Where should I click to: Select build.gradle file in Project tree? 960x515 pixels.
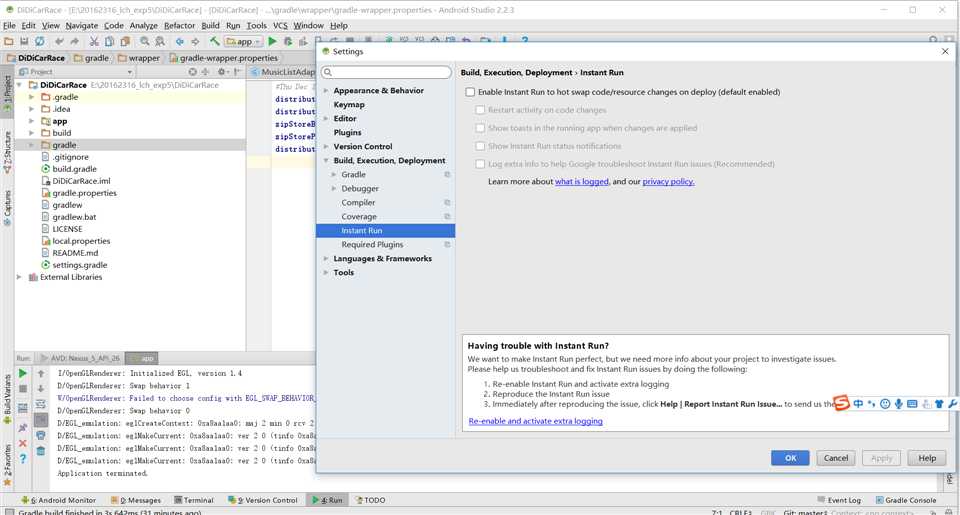(x=74, y=169)
